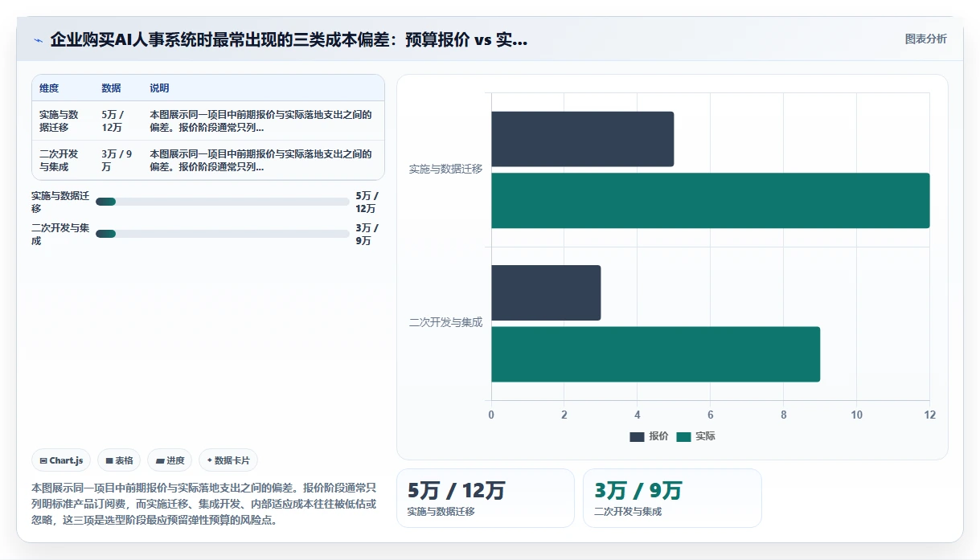Click the 数据 column header
Viewport: 980px width, 560px height.
(111, 88)
